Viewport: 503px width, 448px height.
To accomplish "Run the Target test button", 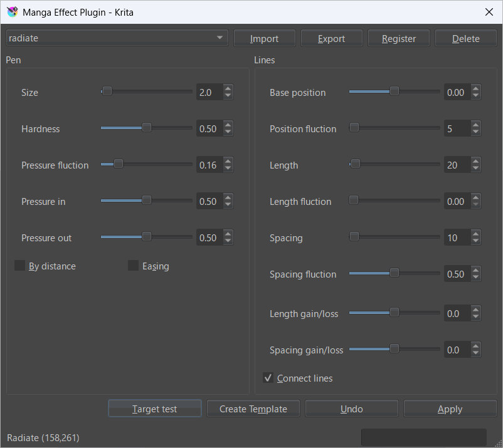I will [155, 409].
